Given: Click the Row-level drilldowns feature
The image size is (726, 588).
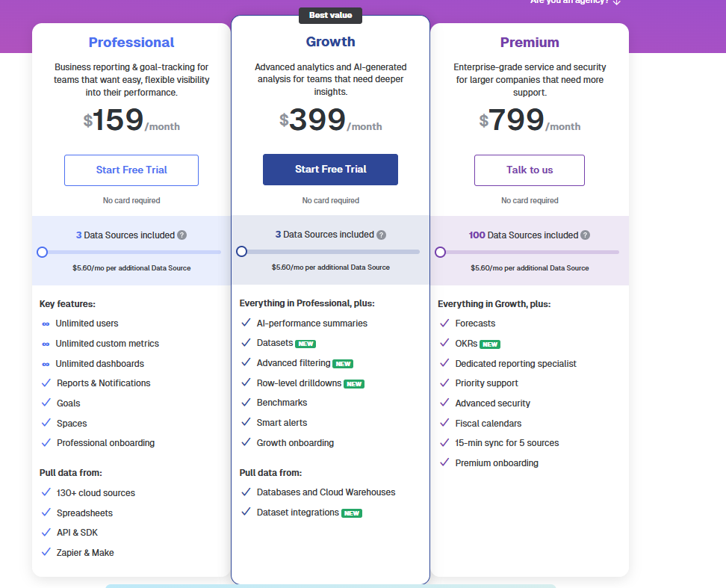Looking at the screenshot, I should click(x=299, y=383).
